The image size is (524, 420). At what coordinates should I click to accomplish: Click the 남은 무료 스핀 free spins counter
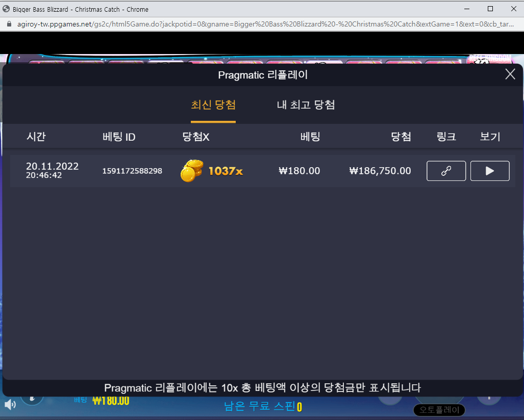pyautogui.click(x=263, y=406)
